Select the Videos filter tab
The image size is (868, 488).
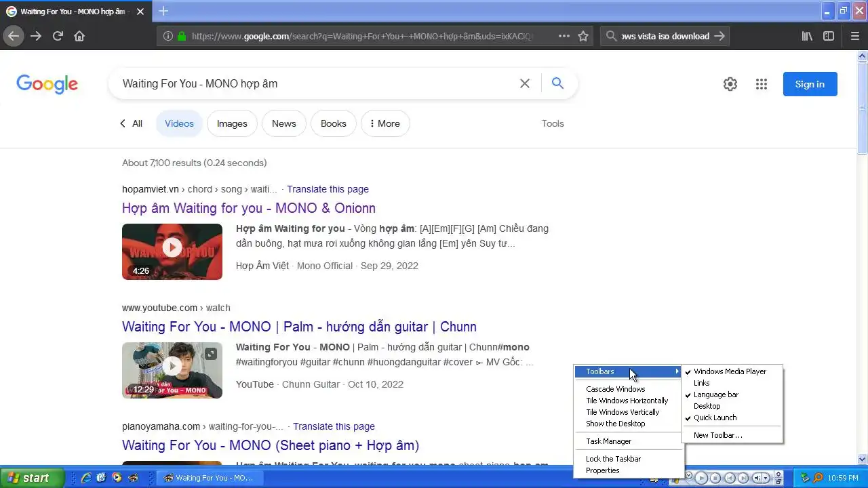tap(179, 123)
